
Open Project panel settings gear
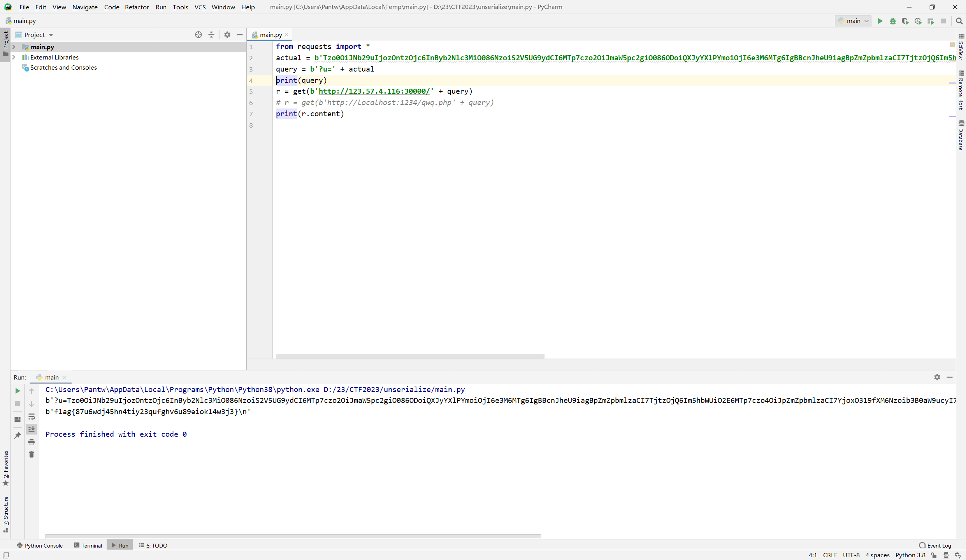pos(227,35)
